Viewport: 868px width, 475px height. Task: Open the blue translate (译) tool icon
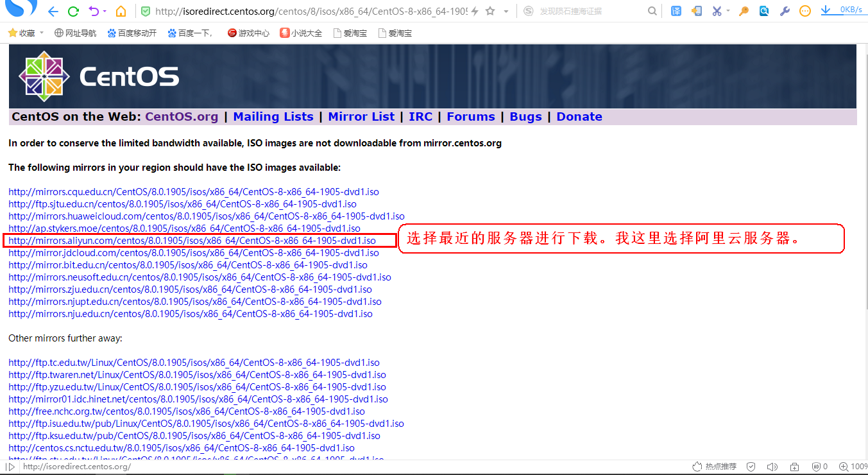(x=676, y=11)
